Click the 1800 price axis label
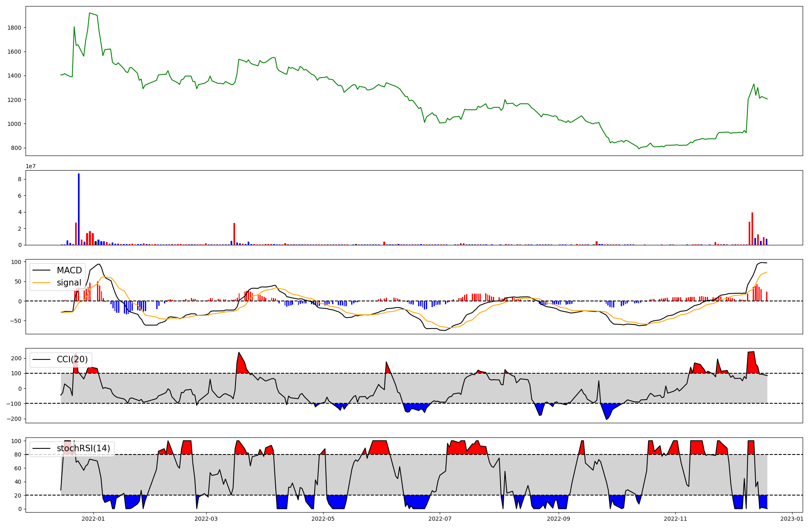 pyautogui.click(x=14, y=28)
